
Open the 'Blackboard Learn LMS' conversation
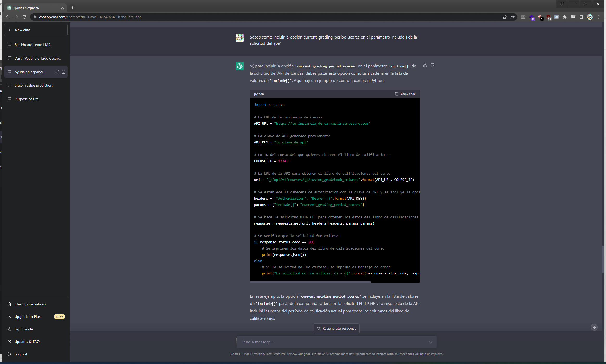click(x=33, y=45)
